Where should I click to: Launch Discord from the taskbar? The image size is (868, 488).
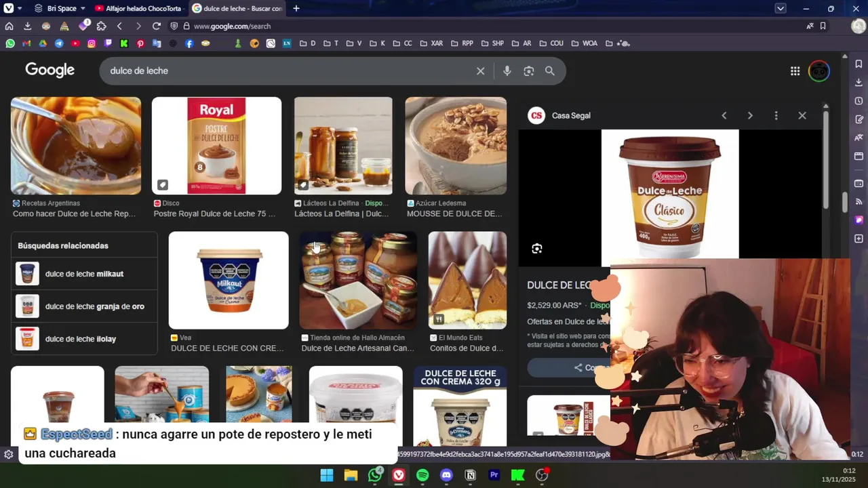coord(446,475)
